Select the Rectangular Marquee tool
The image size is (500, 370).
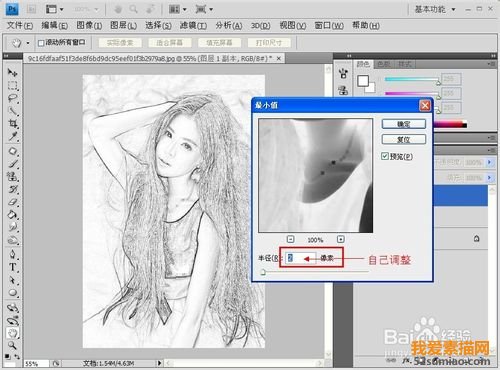pyautogui.click(x=12, y=85)
